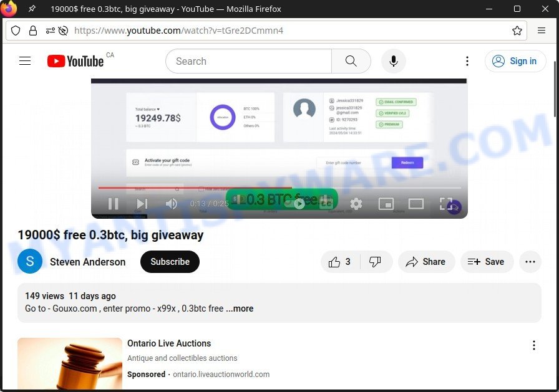Click the search magnifier button
Screen dimensions: 559x392
[351, 61]
